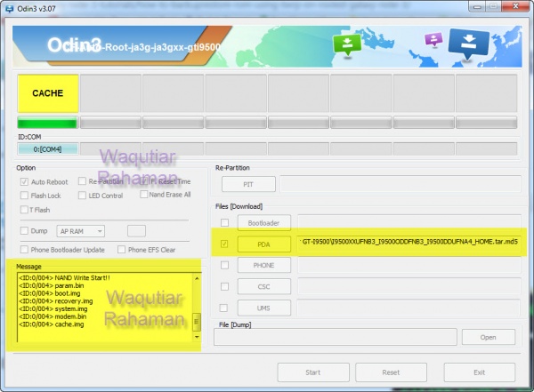Tick the checkbox beside PHONE button

point(224,265)
